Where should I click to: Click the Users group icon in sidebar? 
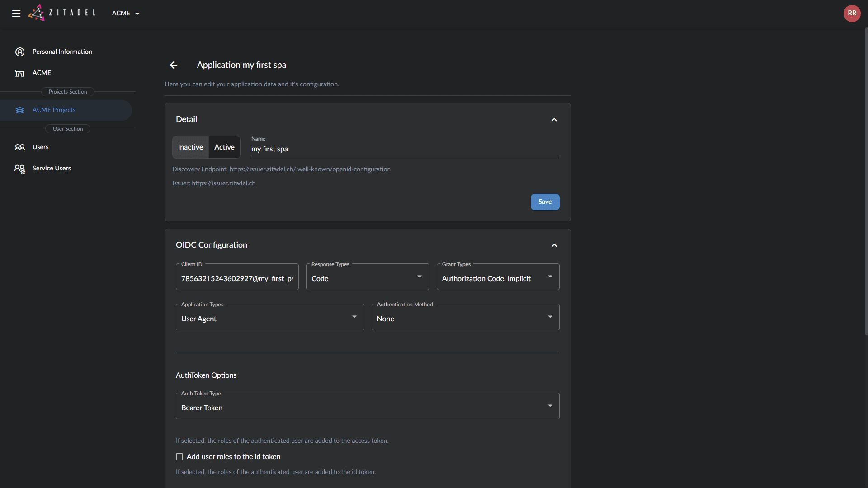(x=20, y=147)
